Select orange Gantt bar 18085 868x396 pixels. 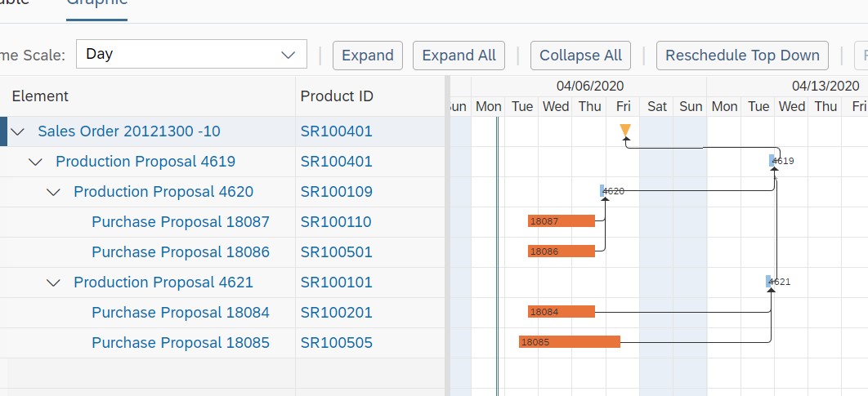[x=570, y=342]
